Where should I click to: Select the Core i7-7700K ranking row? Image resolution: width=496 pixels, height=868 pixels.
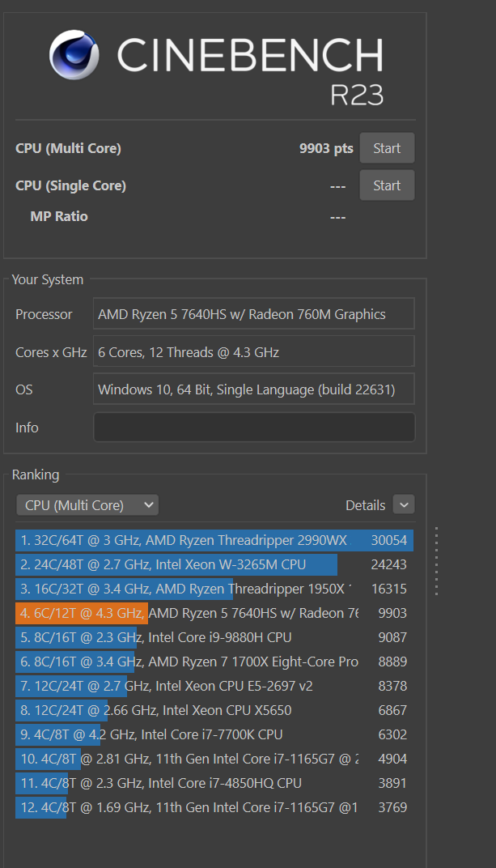pos(214,734)
